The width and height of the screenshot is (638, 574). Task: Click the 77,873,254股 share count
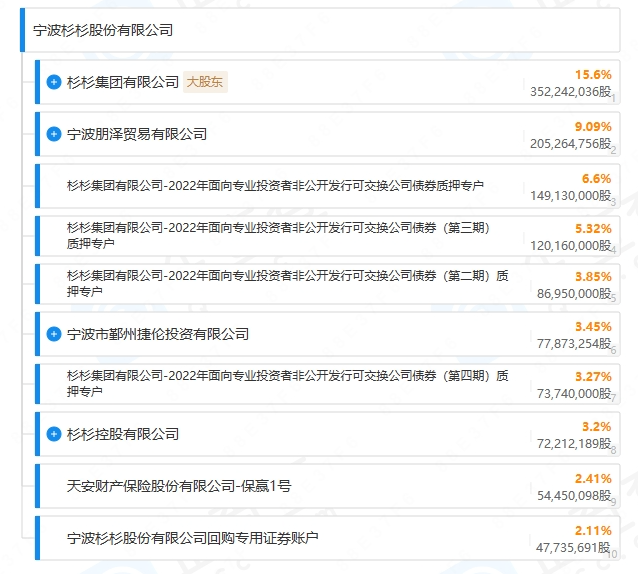click(574, 344)
